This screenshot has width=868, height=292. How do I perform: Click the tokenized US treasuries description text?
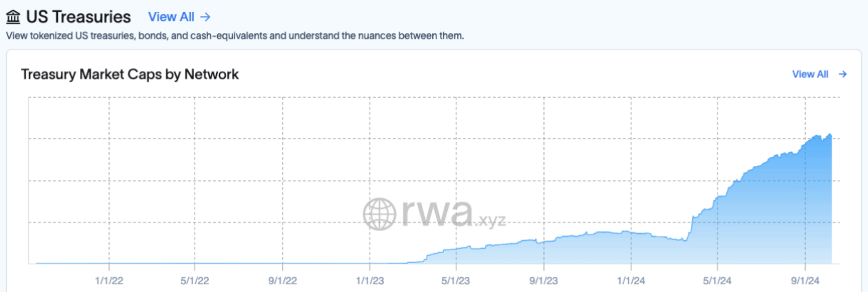[x=235, y=36]
